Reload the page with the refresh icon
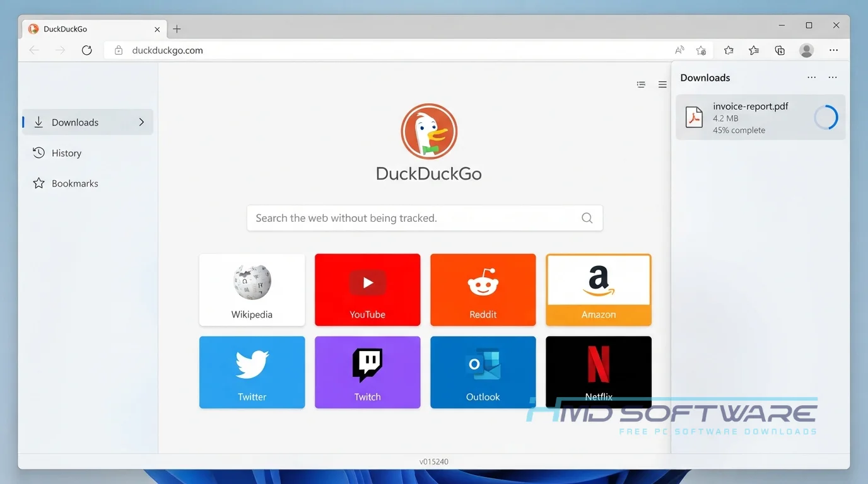The width and height of the screenshot is (868, 484). 87,50
